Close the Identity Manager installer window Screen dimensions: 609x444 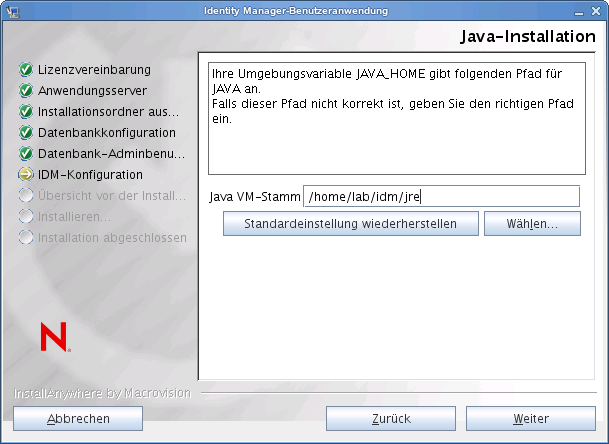(596, 11)
